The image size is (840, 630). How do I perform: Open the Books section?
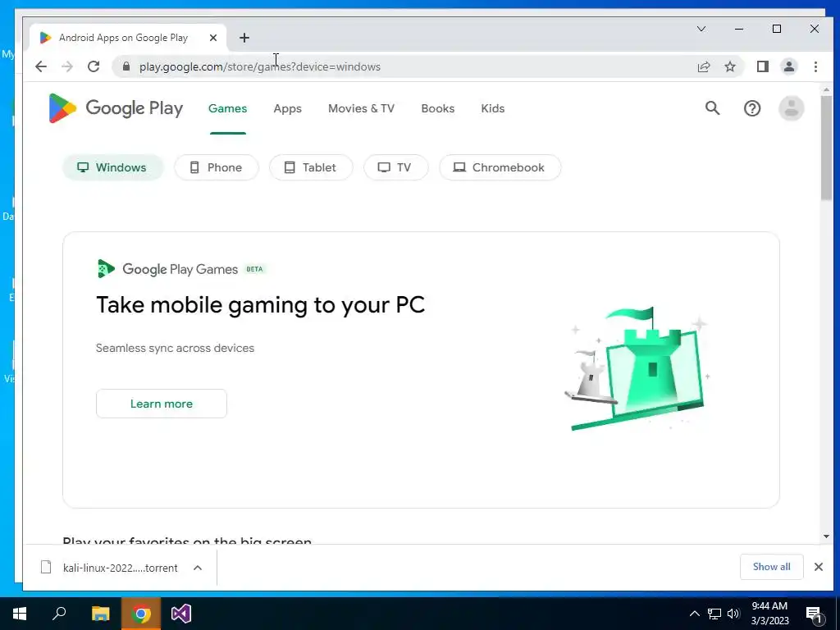click(438, 108)
